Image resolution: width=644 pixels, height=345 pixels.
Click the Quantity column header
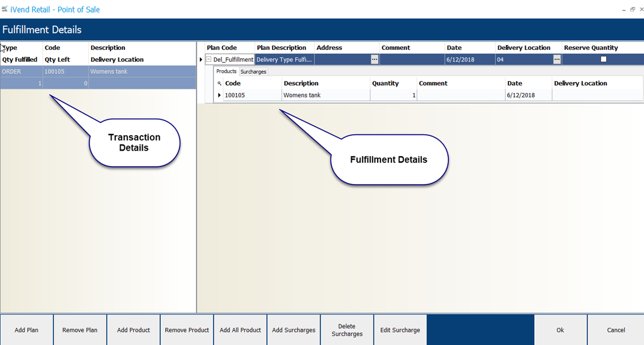click(394, 83)
